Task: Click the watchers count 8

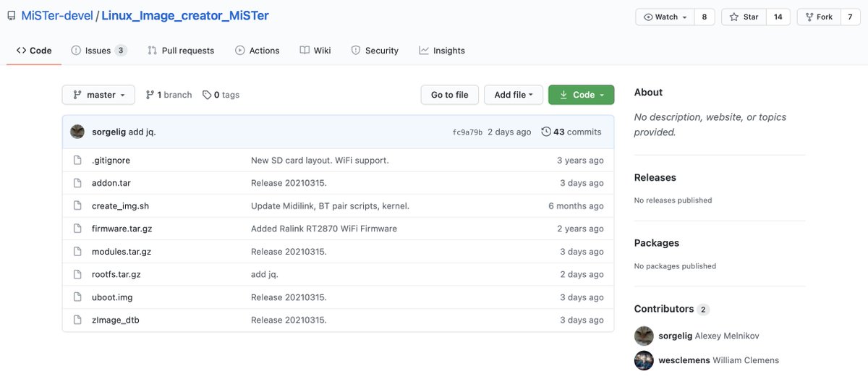Action: (x=704, y=17)
